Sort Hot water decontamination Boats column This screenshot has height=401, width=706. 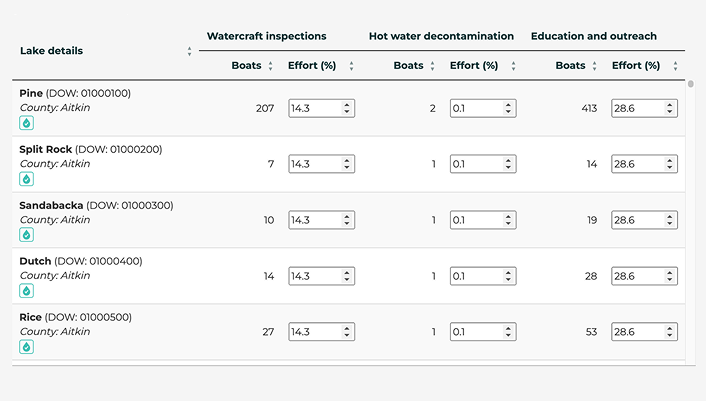[x=432, y=66]
